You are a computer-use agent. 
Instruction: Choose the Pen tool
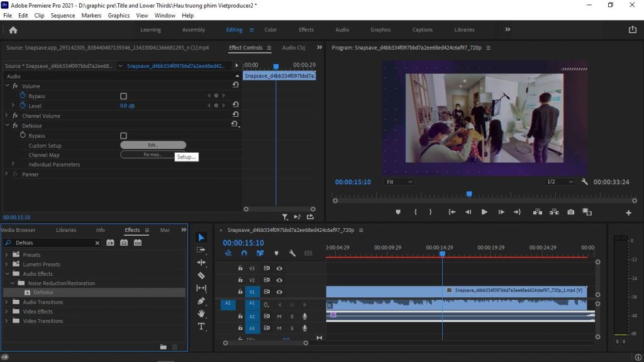(201, 301)
